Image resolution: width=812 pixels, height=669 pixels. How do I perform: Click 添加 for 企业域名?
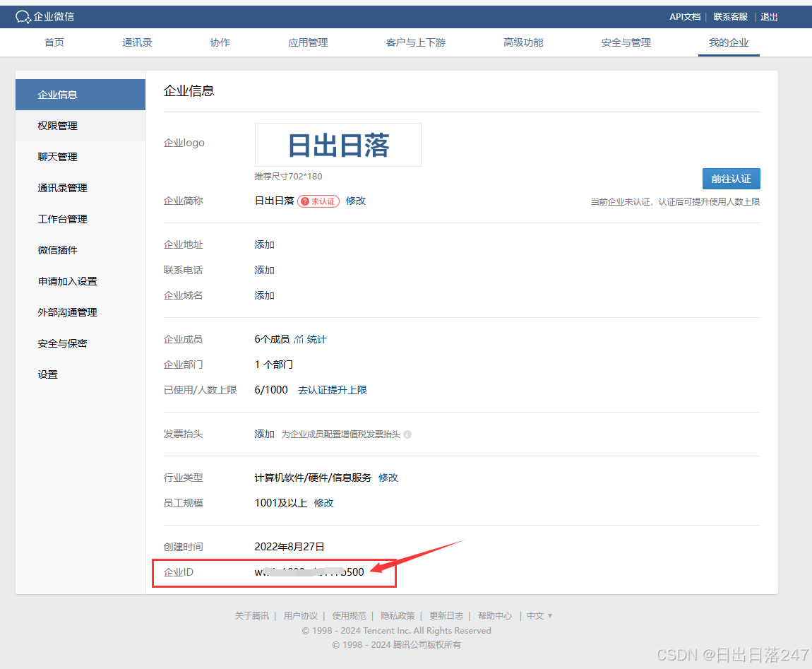[264, 295]
